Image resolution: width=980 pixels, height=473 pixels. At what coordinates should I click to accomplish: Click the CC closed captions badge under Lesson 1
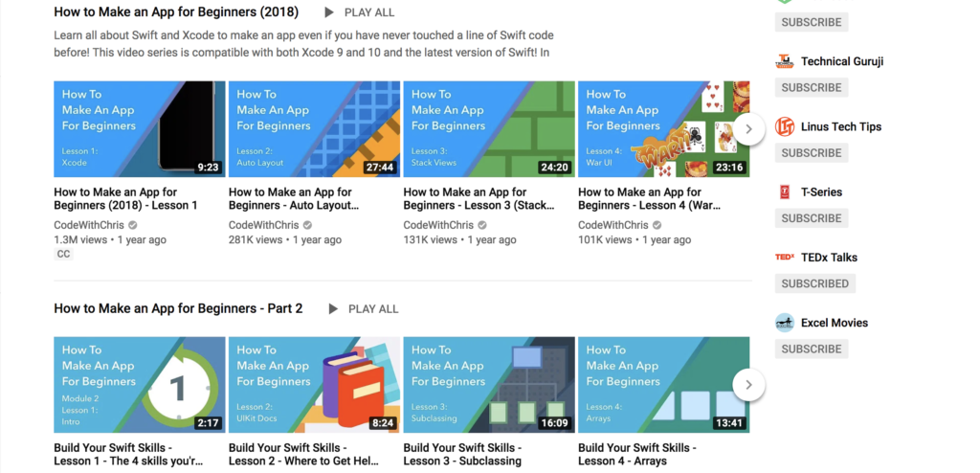coord(64,254)
